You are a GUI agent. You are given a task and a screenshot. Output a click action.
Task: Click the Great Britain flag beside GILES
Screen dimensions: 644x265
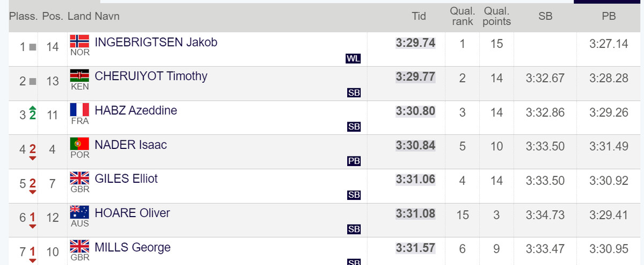[79, 178]
